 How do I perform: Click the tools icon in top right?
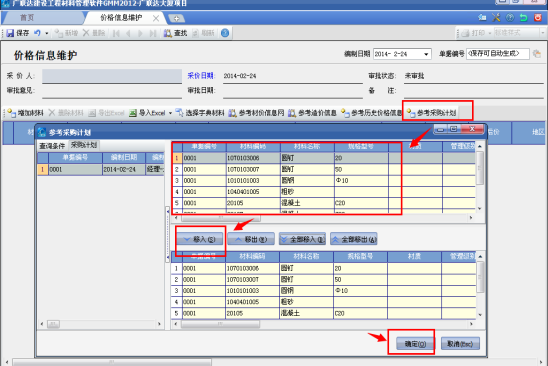point(496,17)
